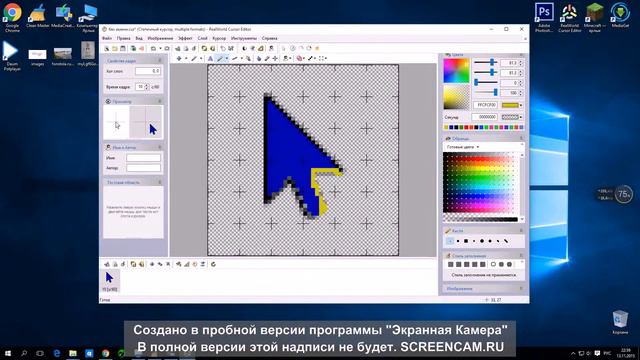Click the hot spot coordinates field
This screenshot has width=640, height=360.
(x=148, y=71)
